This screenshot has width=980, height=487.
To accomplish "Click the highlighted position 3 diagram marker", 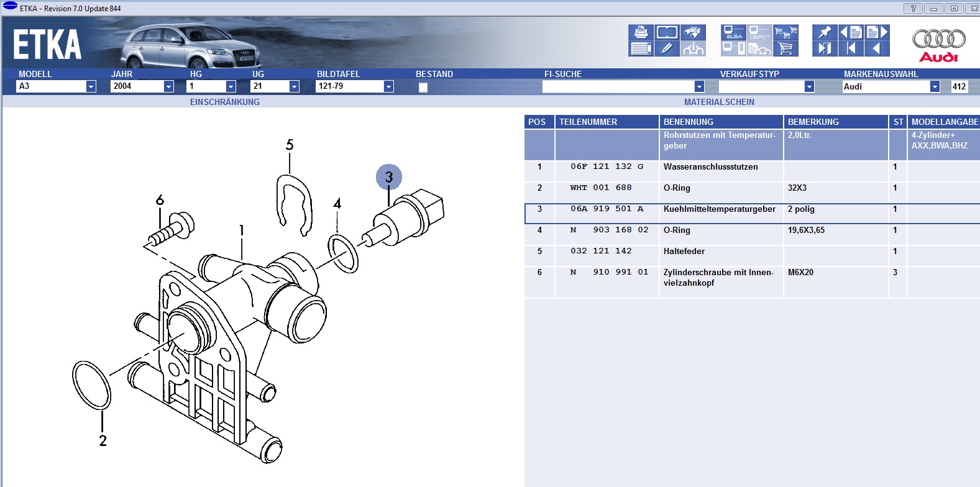I will [x=389, y=177].
